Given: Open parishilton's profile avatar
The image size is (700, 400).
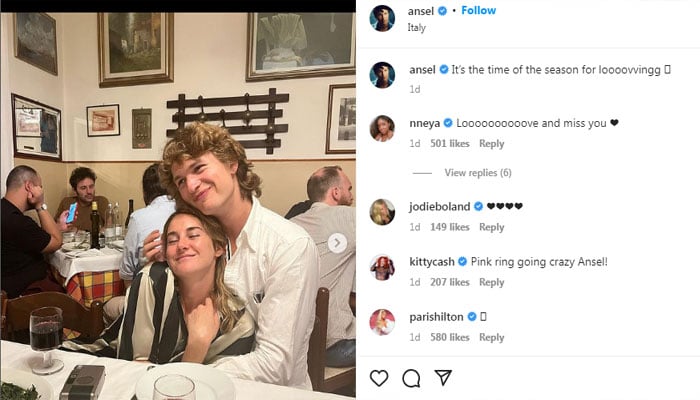Looking at the screenshot, I should [382, 322].
